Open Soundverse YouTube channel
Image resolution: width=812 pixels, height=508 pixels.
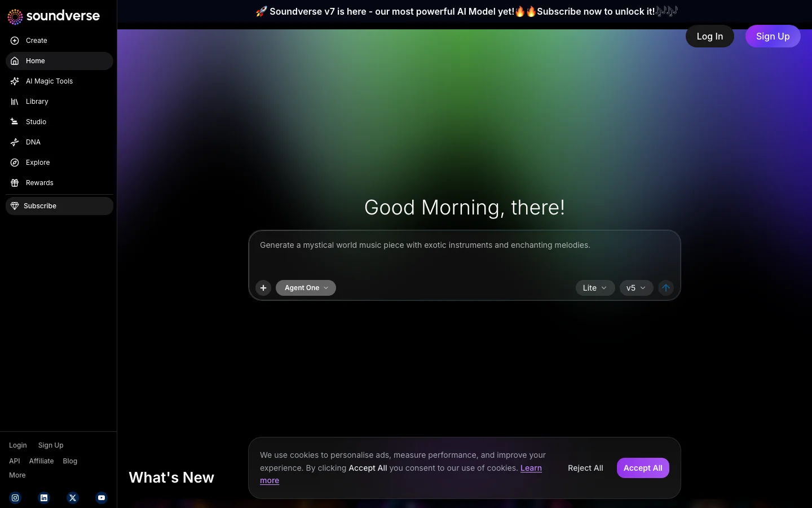click(x=101, y=498)
